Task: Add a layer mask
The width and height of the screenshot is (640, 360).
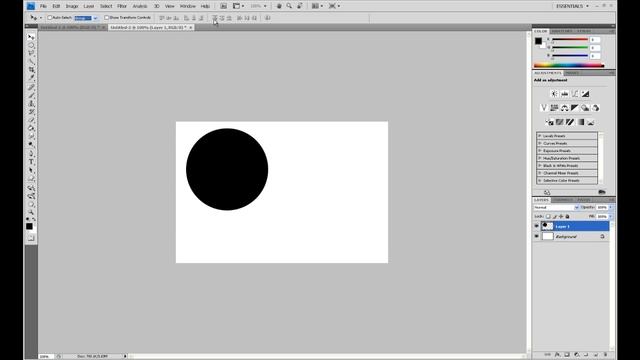Action: click(567, 355)
